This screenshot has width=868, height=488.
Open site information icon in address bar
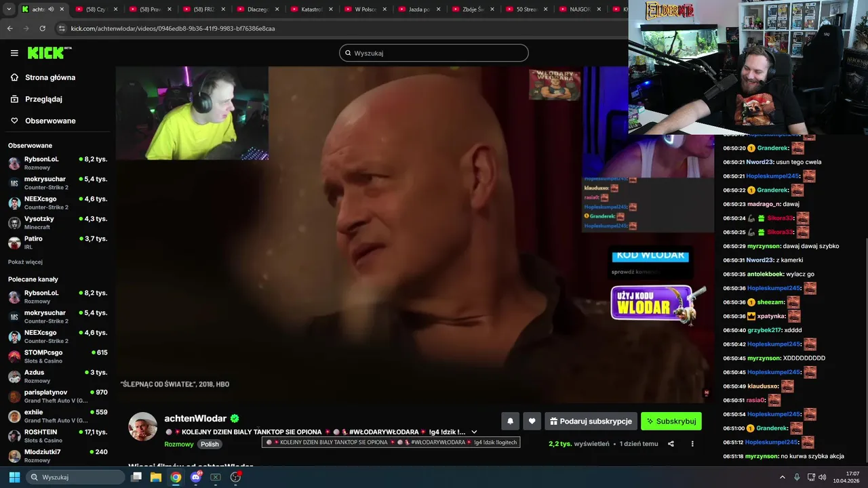62,28
